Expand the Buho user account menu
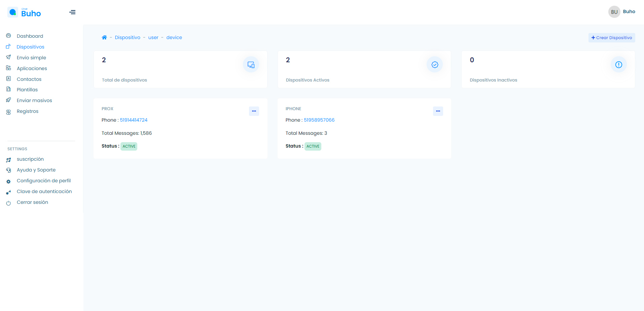 [x=629, y=11]
